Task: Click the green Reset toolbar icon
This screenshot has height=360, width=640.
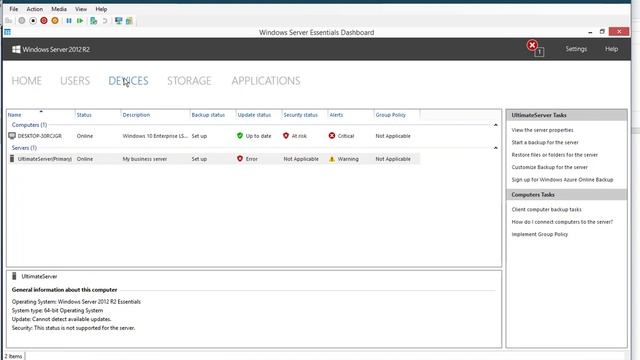Action: (80, 20)
